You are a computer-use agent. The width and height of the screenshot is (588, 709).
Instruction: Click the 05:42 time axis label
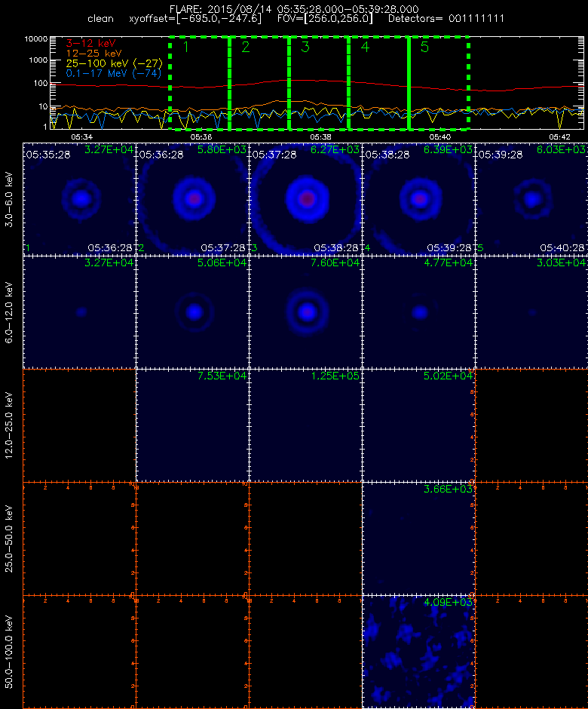click(x=559, y=137)
